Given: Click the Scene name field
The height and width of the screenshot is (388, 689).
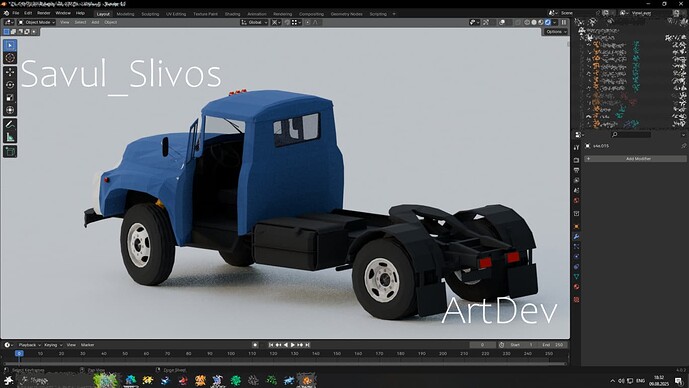Looking at the screenshot, I should pos(579,13).
